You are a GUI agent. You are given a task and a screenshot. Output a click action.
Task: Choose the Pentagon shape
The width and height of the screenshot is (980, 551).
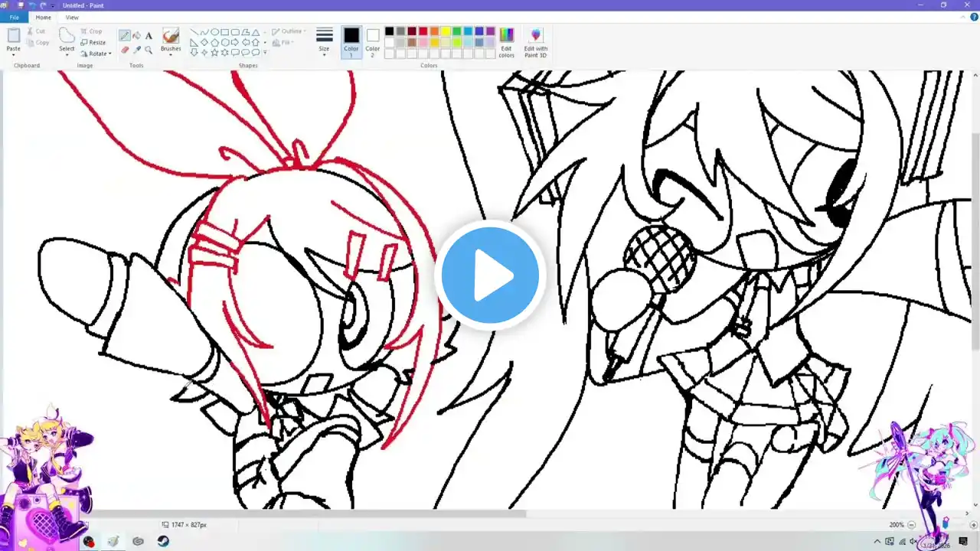point(214,42)
